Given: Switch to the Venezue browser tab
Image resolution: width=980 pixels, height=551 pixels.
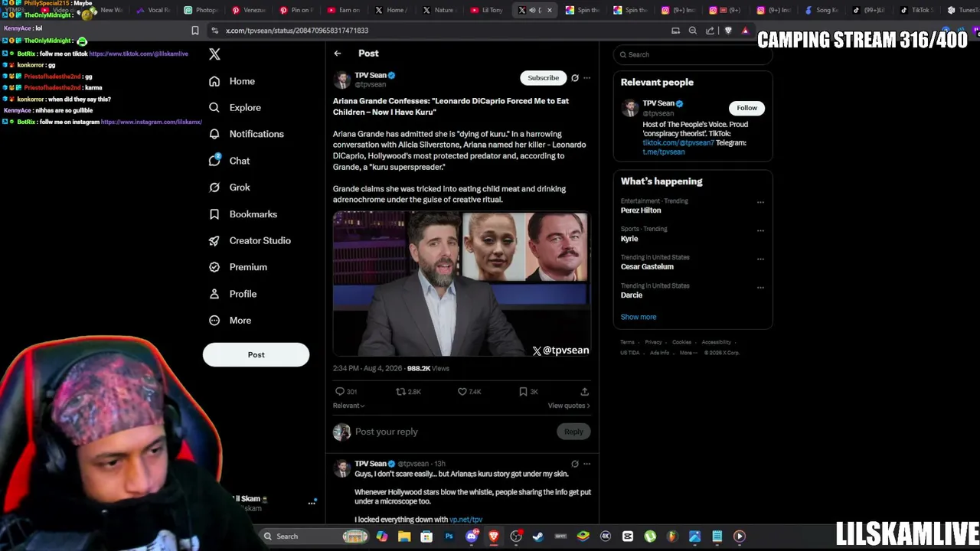Looking at the screenshot, I should click(249, 10).
